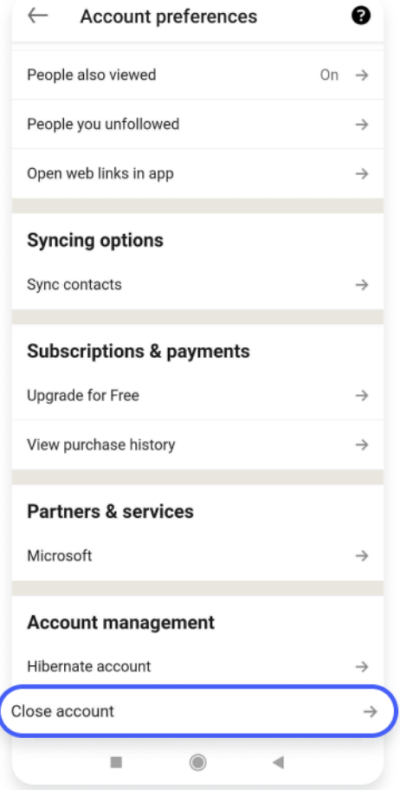Tap the Android home circle button
400x790 pixels.
tap(198, 762)
